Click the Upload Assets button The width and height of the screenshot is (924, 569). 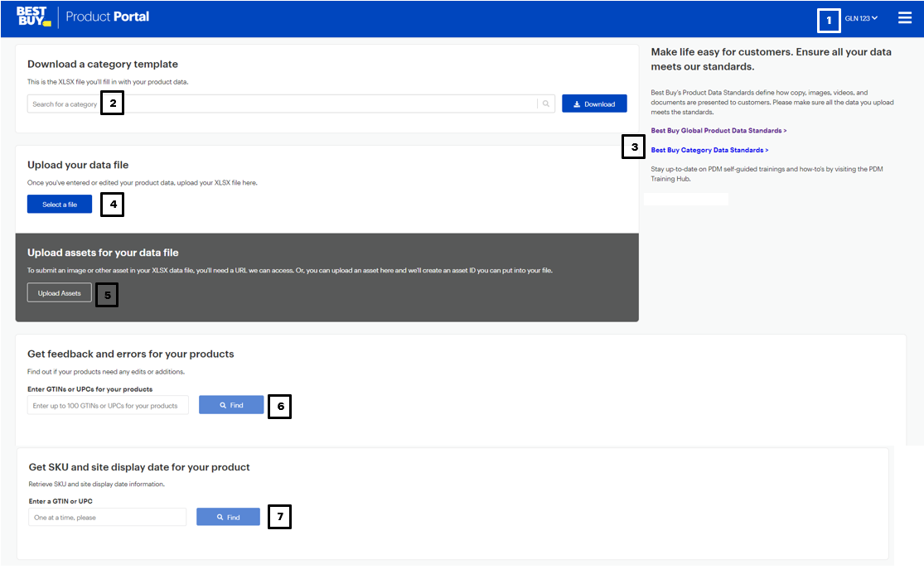(x=60, y=292)
